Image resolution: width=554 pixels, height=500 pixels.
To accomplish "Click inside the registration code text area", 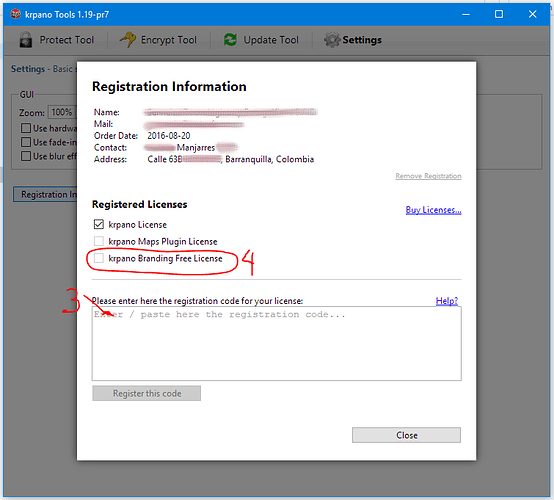I will tap(277, 343).
